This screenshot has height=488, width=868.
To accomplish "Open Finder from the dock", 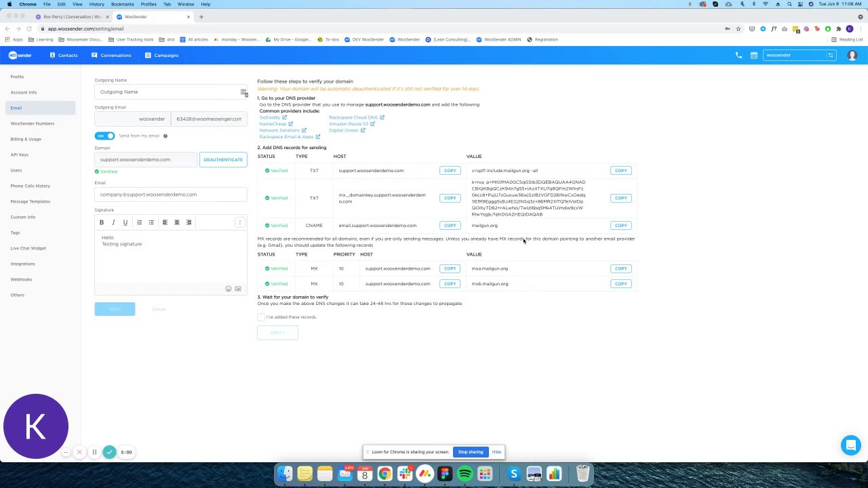I will (285, 474).
